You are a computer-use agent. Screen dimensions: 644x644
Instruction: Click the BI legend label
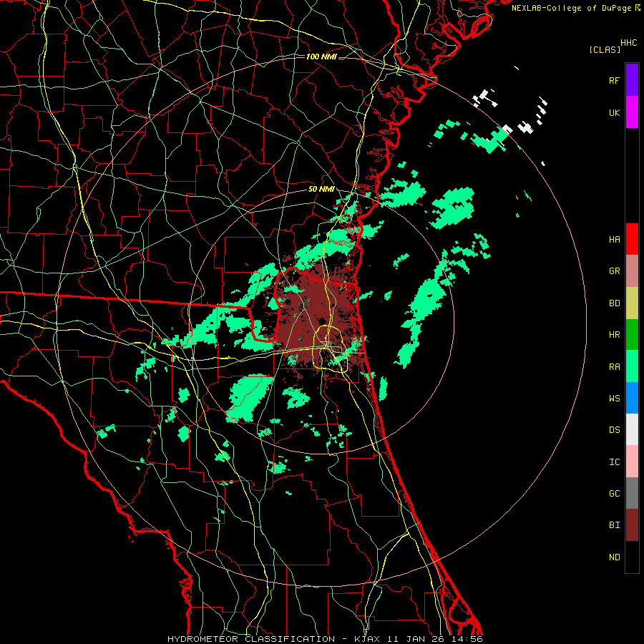click(x=614, y=525)
